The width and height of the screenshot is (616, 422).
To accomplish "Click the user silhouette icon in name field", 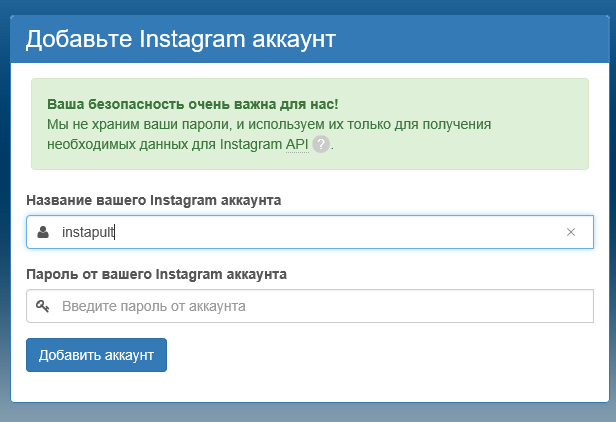I will [x=43, y=232].
